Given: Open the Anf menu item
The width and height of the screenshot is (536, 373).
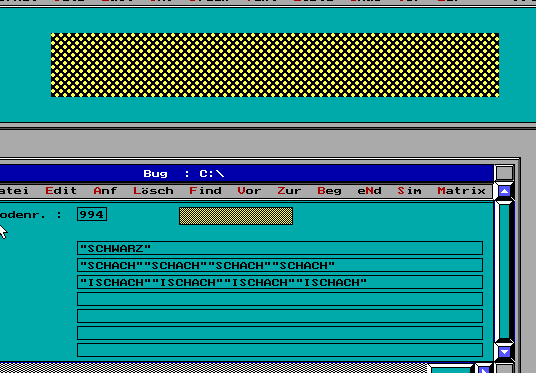Looking at the screenshot, I should 105,191.
